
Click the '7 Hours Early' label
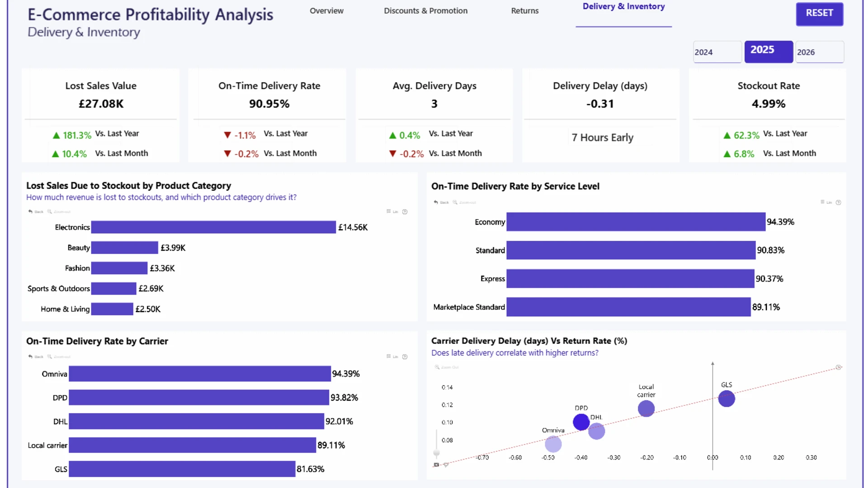pos(602,137)
